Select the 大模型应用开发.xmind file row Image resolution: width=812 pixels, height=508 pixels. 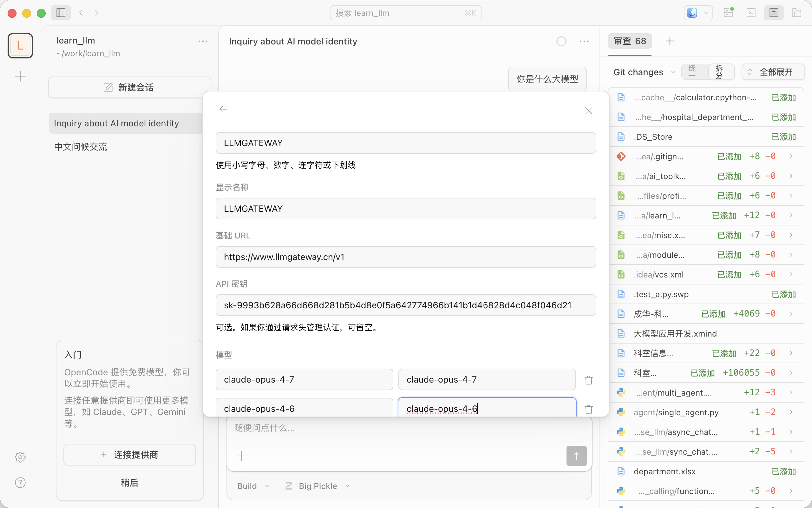click(x=706, y=333)
